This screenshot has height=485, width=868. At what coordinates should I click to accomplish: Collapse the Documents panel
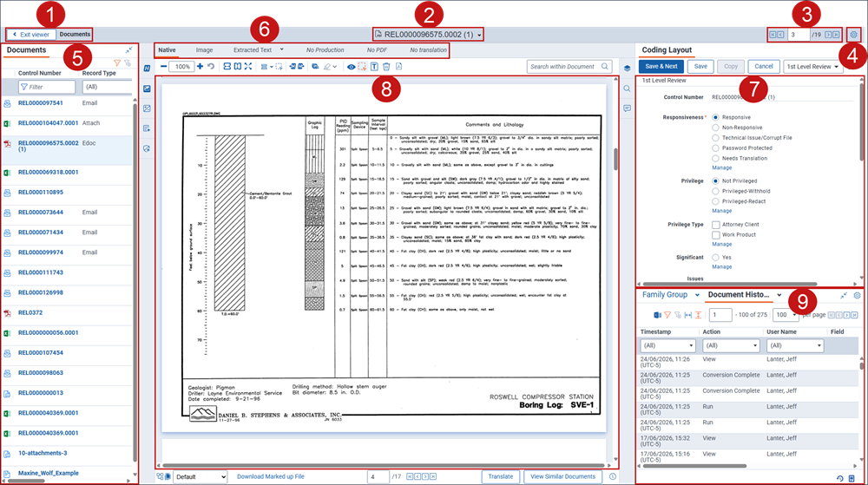(x=129, y=49)
